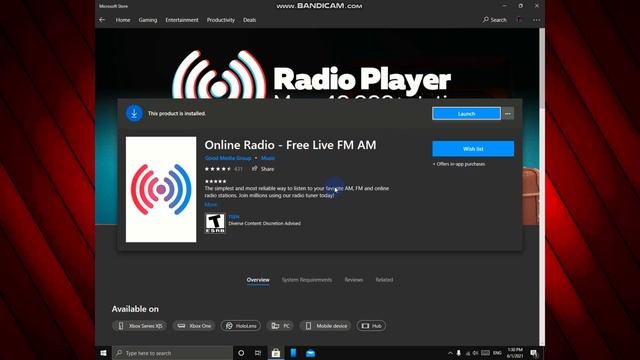Select the Hub platform chip
Image resolution: width=640 pixels, height=360 pixels.
tap(371, 326)
